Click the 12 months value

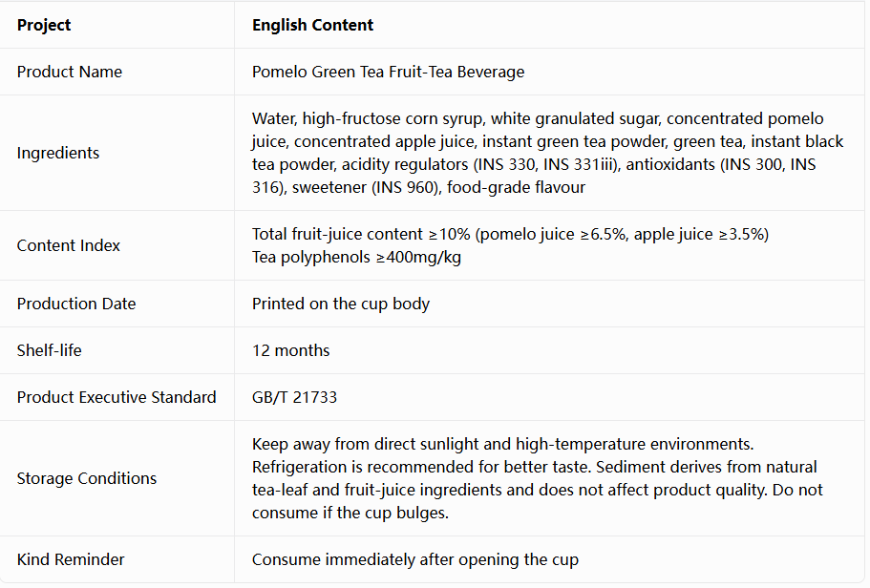(x=290, y=350)
